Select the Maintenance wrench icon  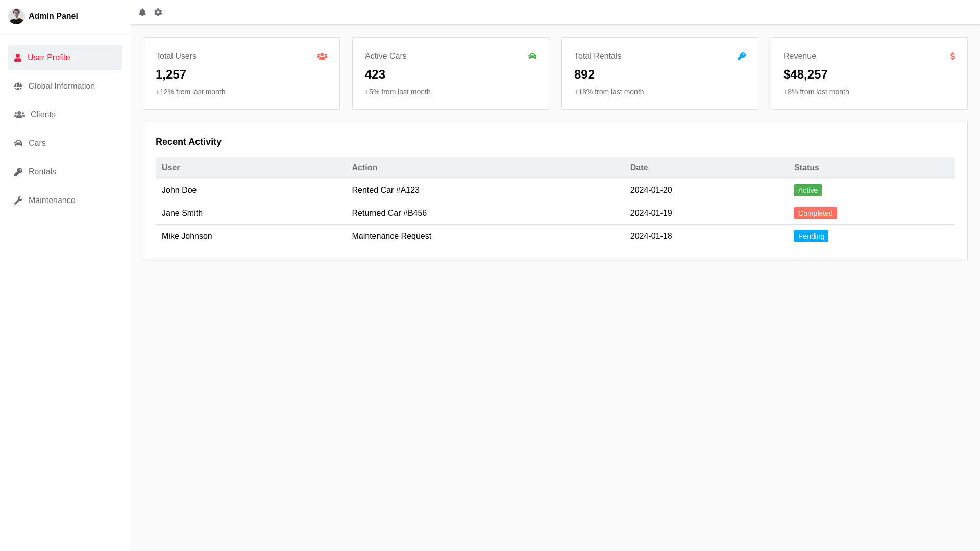click(18, 200)
